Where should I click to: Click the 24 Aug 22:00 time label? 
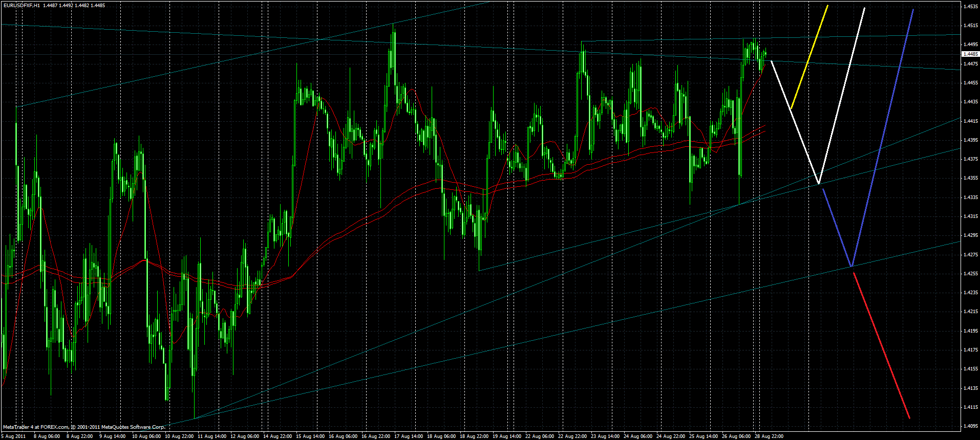671,436
